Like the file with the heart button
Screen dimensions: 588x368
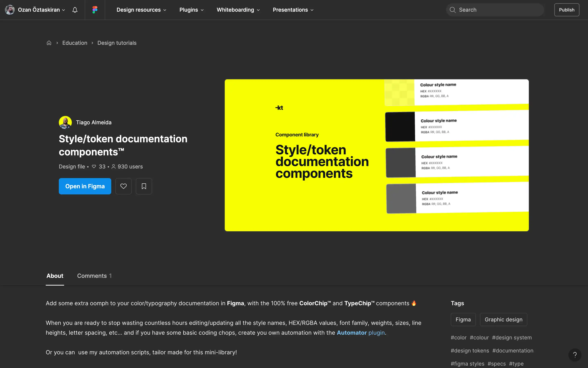click(124, 186)
